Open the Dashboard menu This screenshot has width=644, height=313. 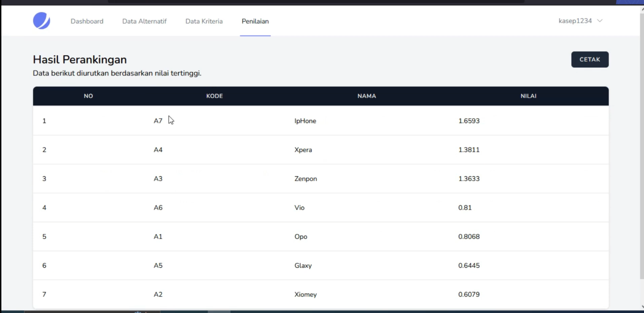click(x=87, y=21)
